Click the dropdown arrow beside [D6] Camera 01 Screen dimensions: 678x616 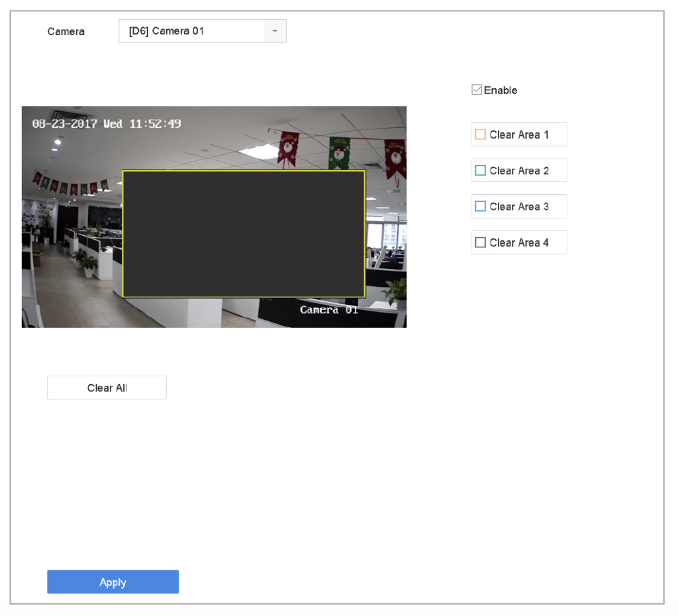(x=275, y=30)
